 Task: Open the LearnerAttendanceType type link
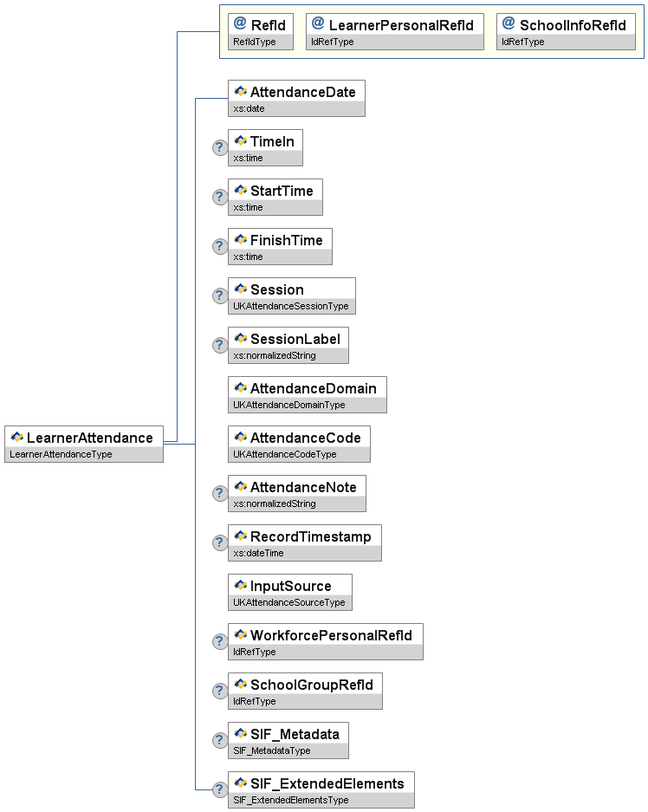(61, 454)
